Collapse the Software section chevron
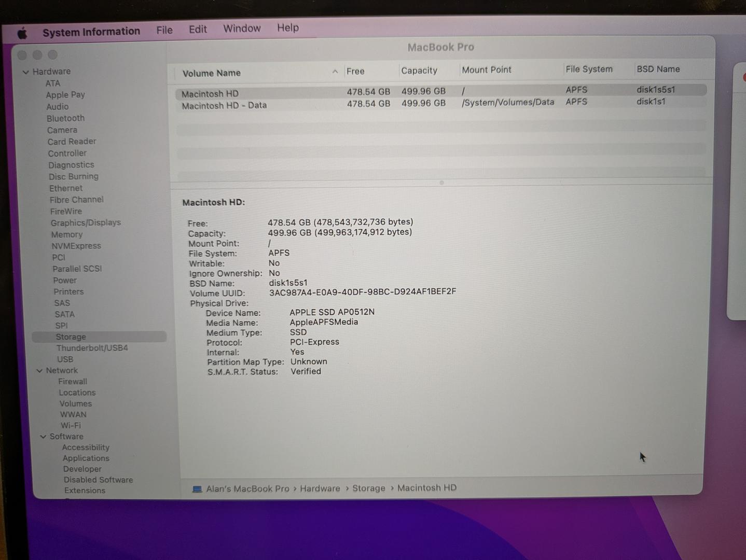The width and height of the screenshot is (746, 560). click(43, 437)
